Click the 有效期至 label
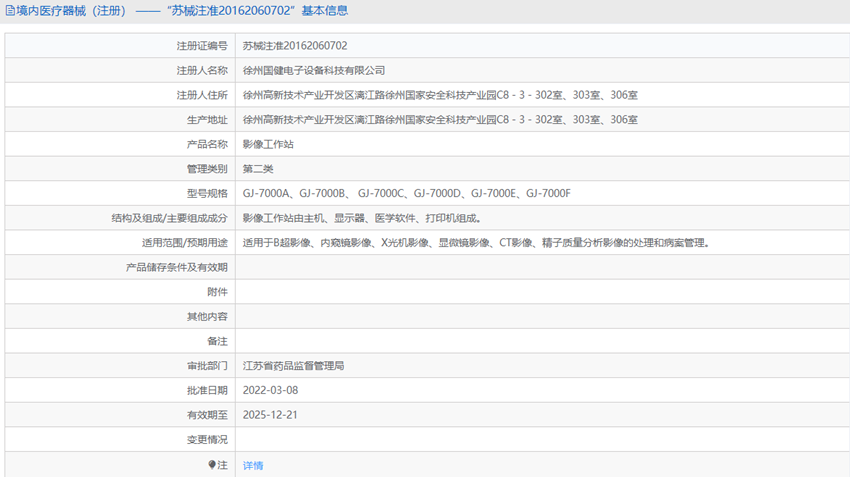The width and height of the screenshot is (850, 477). tap(207, 415)
